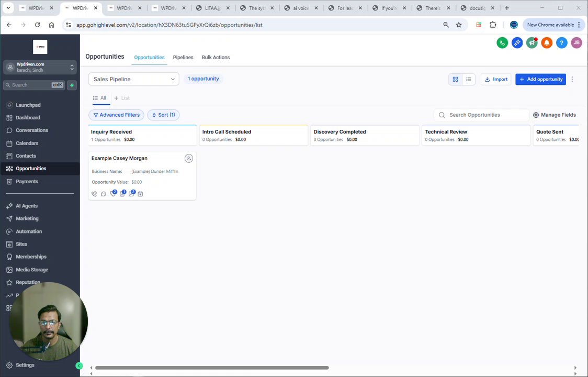Open the Chrome tab search dropdown arrow
The image size is (588, 377).
pos(8,8)
